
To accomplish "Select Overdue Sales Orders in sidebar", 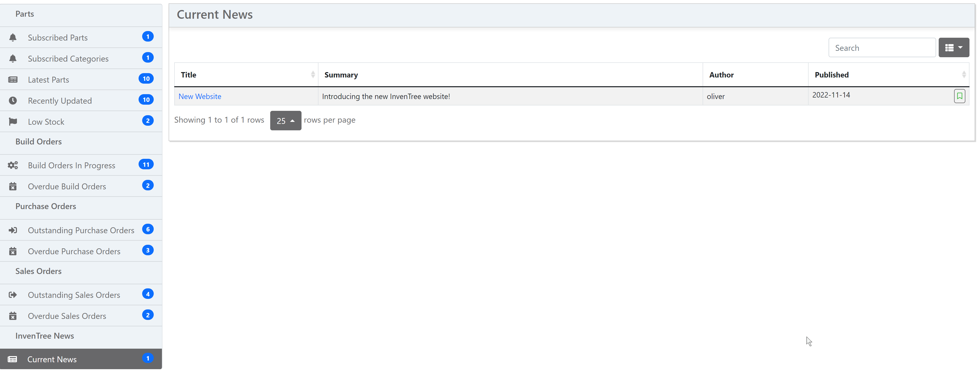I will (67, 316).
